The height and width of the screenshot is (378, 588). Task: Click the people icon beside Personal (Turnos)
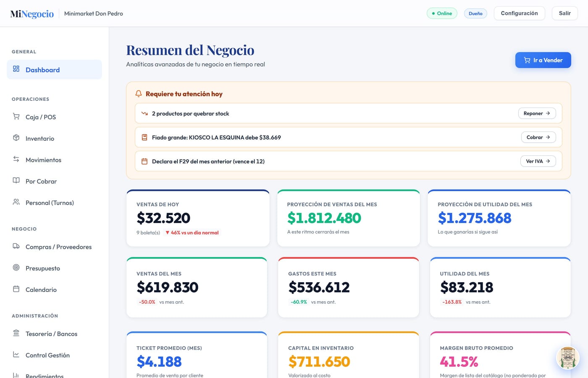[x=16, y=202]
